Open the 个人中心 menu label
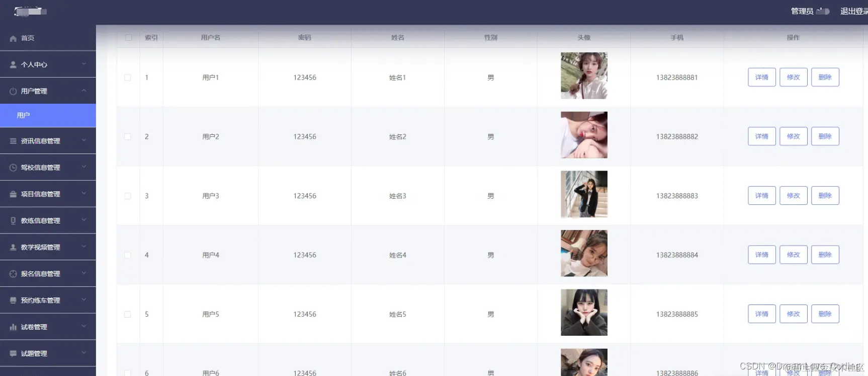Screen dimensions: 868x376 [34, 64]
